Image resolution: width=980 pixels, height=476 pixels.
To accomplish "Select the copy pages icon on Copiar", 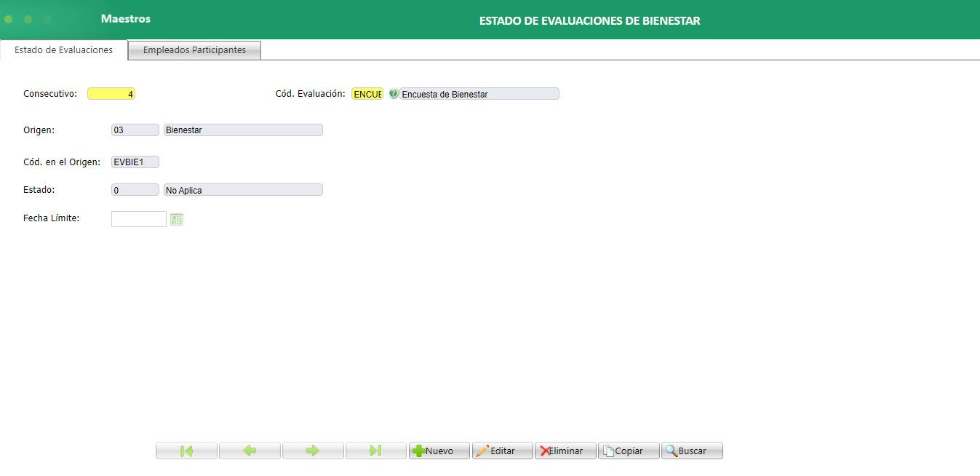I will pyautogui.click(x=611, y=450).
